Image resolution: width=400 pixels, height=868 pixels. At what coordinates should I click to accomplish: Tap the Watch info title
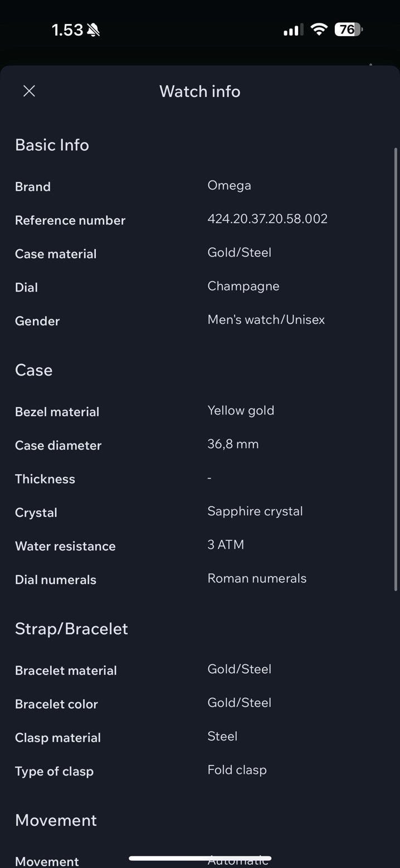200,91
